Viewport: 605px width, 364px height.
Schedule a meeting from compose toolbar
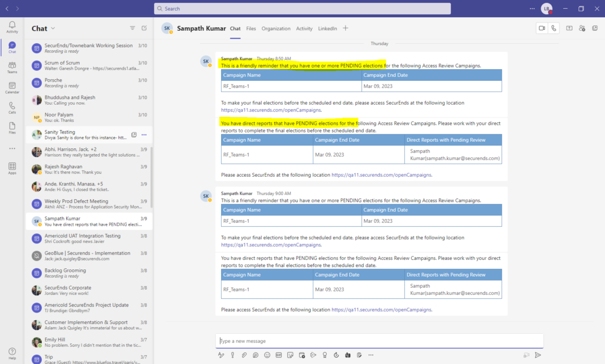(x=302, y=355)
